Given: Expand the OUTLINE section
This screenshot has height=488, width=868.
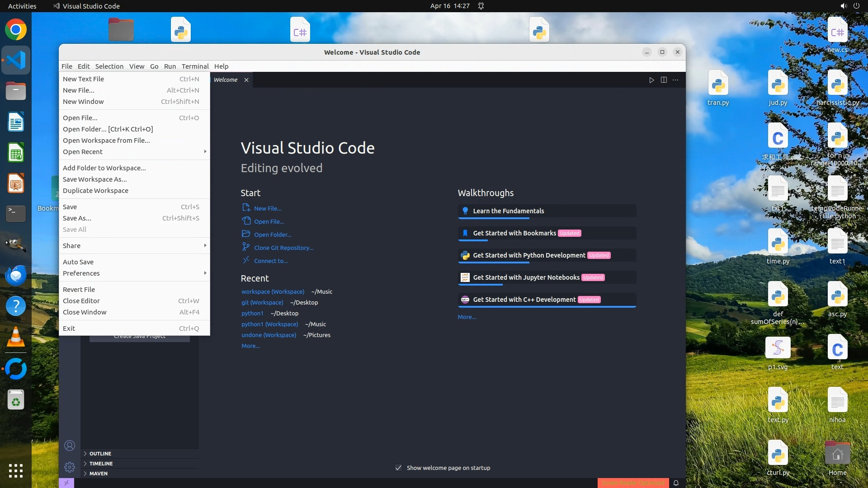Looking at the screenshot, I should tap(100, 454).
